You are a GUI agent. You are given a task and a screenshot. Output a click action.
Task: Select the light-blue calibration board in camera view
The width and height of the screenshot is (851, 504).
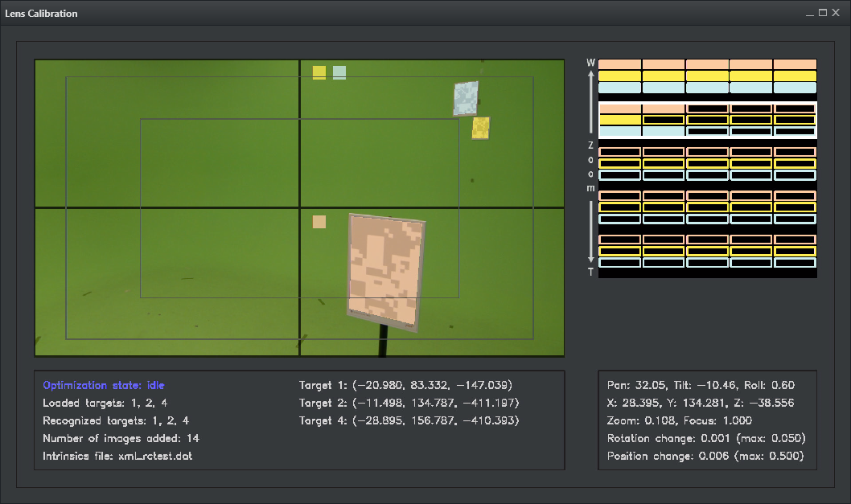[x=466, y=98]
